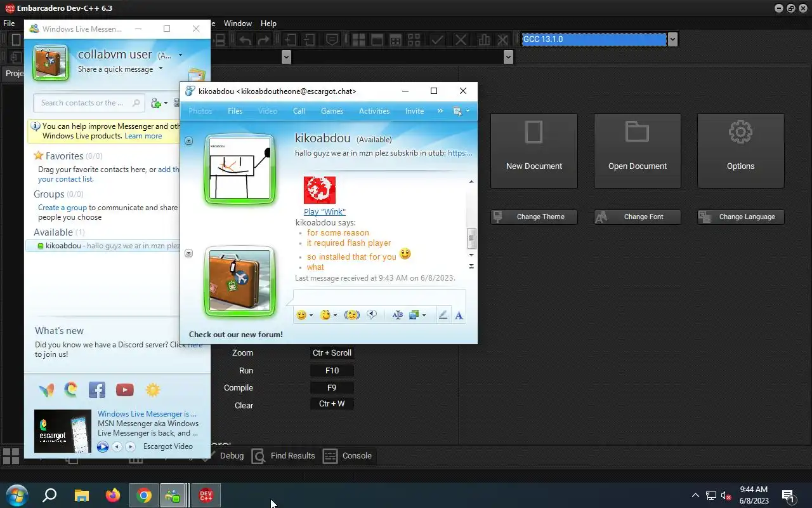Image resolution: width=812 pixels, height=508 pixels.
Task: Click the Escargot snail icon in Messenger
Action: tap(70, 390)
